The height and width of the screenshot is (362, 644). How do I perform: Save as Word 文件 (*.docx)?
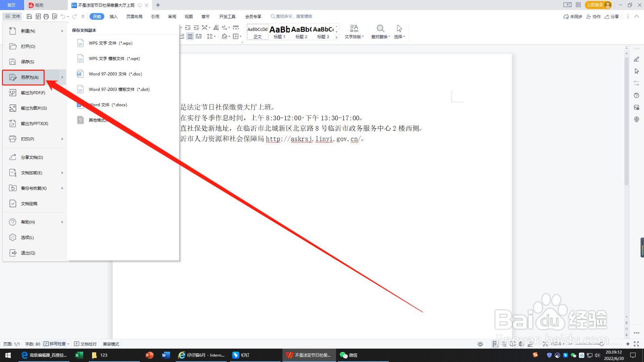tap(123, 105)
